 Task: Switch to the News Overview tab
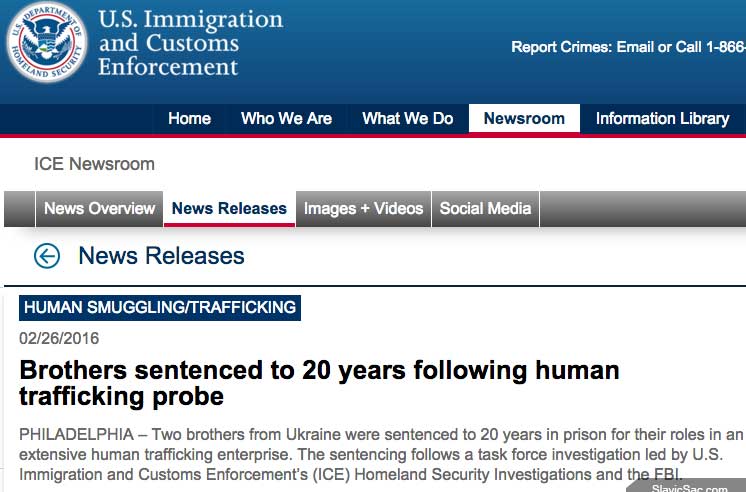(x=99, y=208)
